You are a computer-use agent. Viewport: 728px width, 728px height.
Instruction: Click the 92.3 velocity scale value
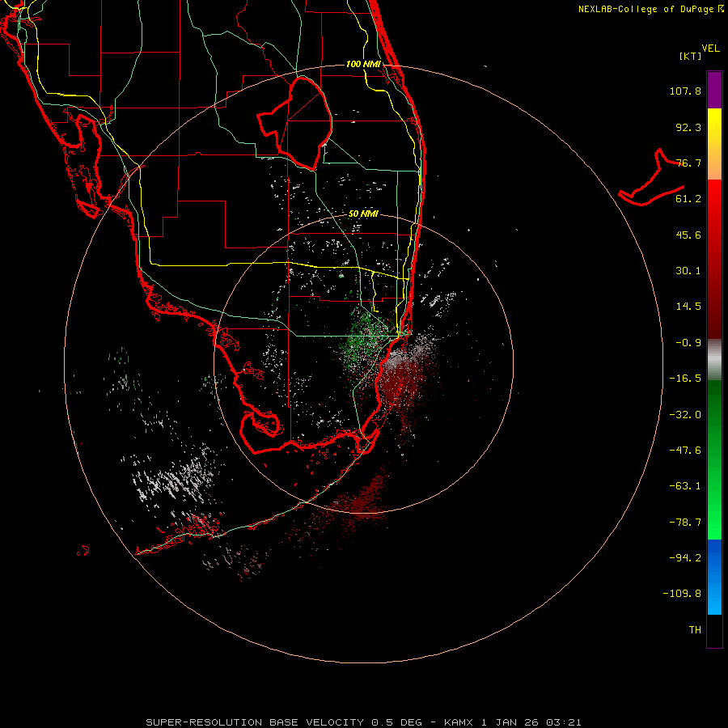(x=688, y=127)
